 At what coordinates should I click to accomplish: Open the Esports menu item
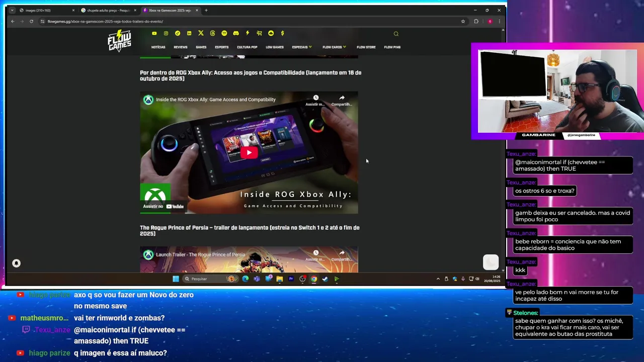pyautogui.click(x=221, y=47)
